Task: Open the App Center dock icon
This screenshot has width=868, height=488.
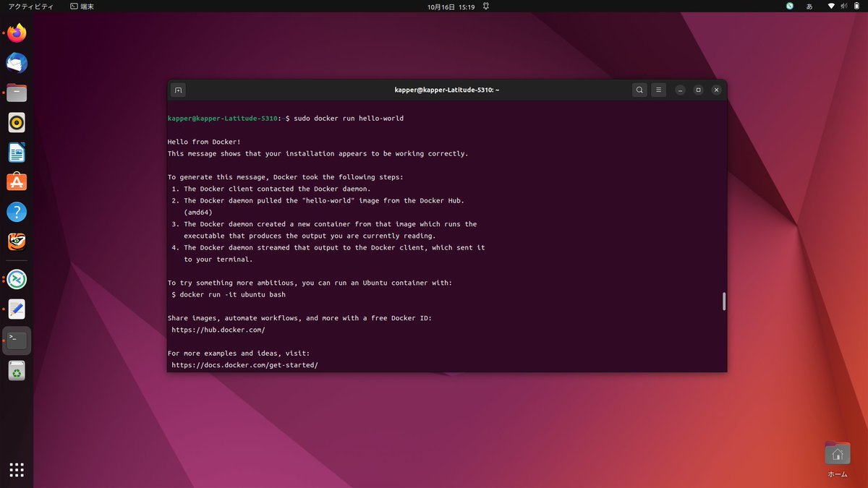Action: pyautogui.click(x=17, y=181)
